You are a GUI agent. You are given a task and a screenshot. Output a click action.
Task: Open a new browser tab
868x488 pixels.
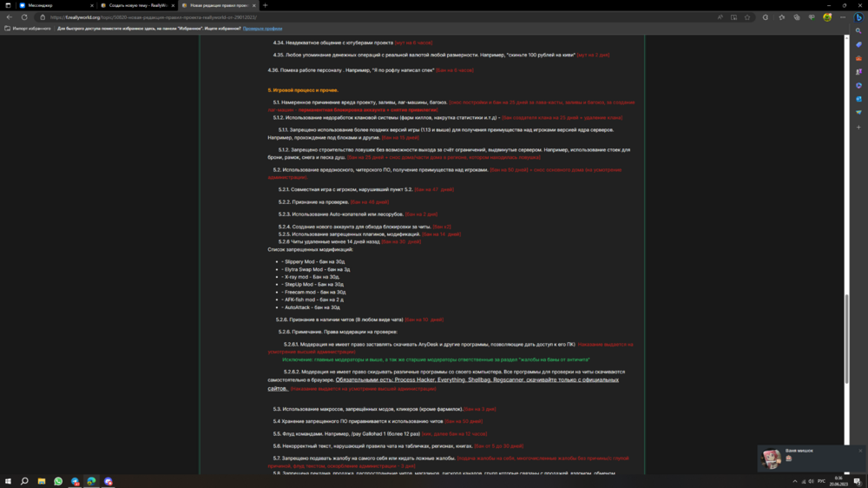coord(265,5)
